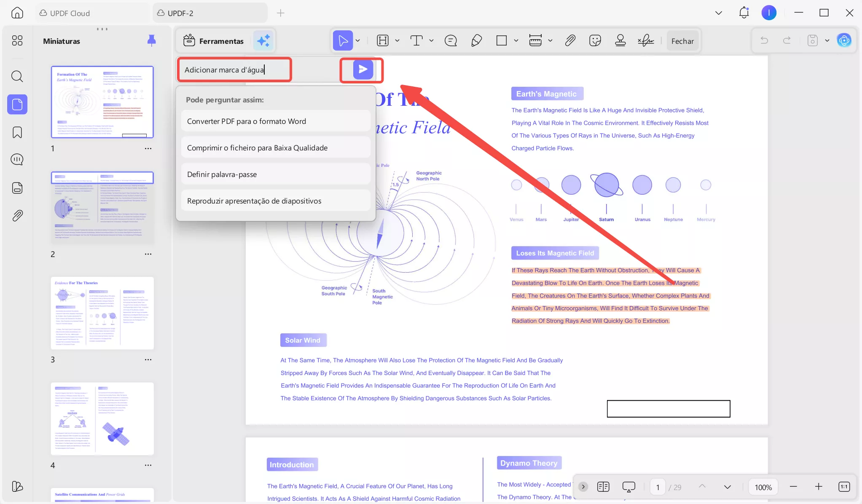Open the search panel in sidebar
Image resolution: width=862 pixels, height=504 pixels.
coord(17,76)
